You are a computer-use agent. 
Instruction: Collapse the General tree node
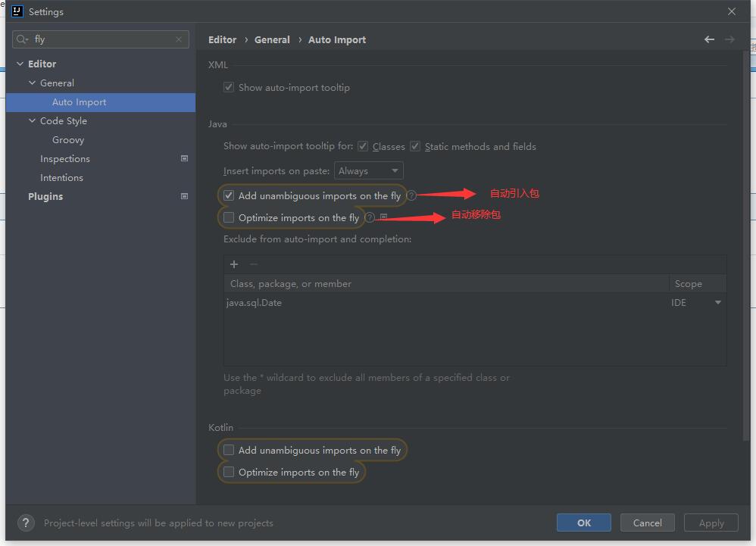[x=33, y=83]
